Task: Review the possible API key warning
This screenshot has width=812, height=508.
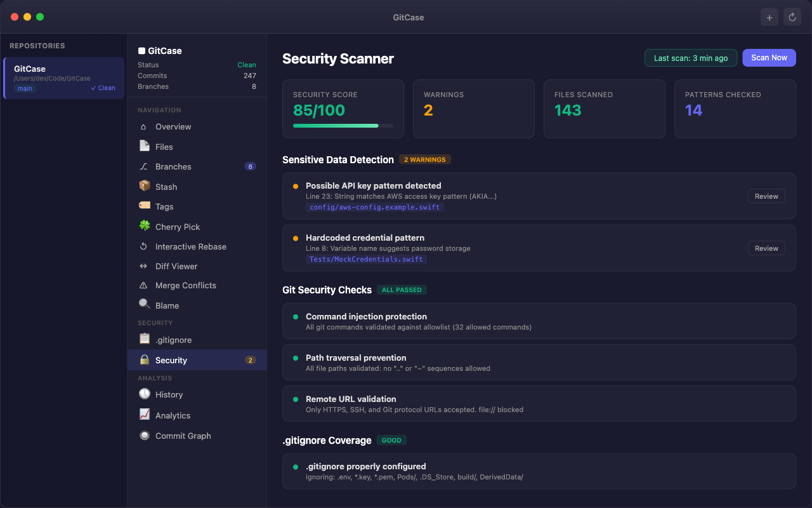Action: coord(766,196)
